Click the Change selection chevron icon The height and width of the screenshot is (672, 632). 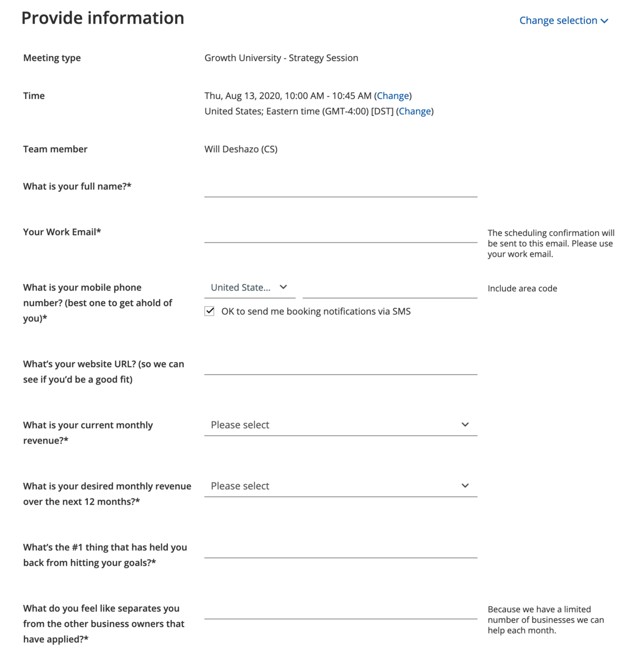click(x=604, y=21)
